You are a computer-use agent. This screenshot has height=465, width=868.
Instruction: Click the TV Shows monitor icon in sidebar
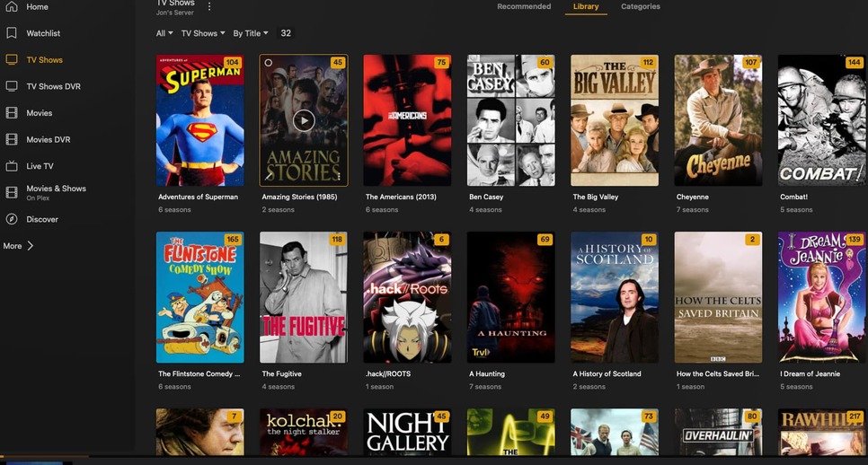point(12,60)
